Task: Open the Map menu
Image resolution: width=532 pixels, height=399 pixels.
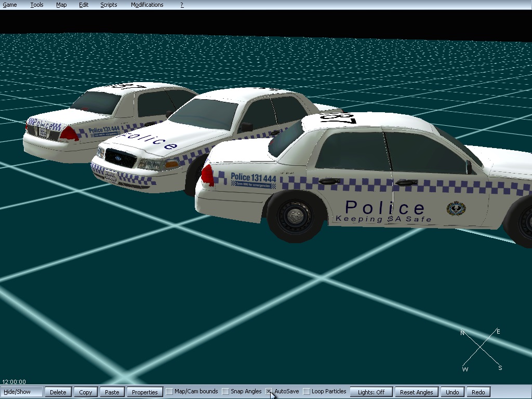Action: click(61, 5)
